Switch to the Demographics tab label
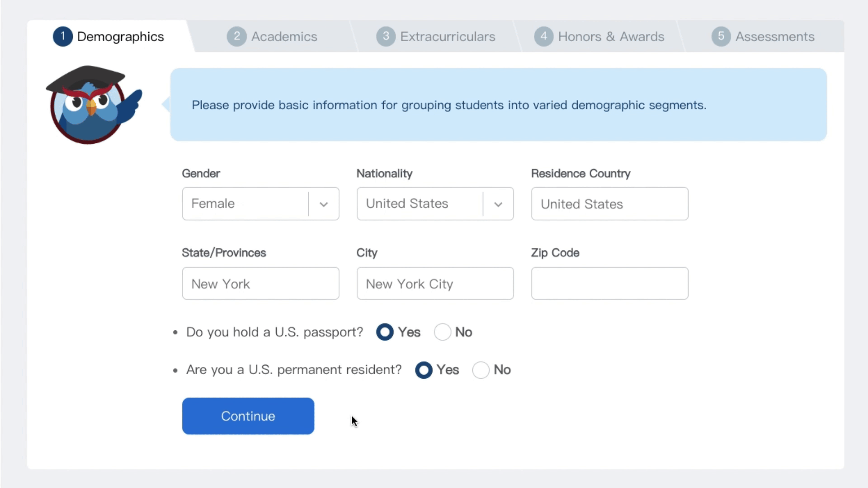This screenshot has height=488, width=868. [120, 37]
